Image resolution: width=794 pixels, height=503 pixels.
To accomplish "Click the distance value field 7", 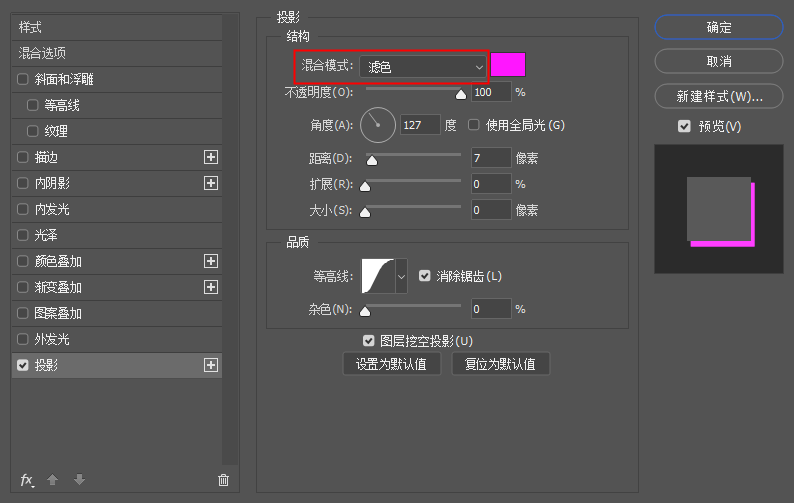I will (491, 158).
